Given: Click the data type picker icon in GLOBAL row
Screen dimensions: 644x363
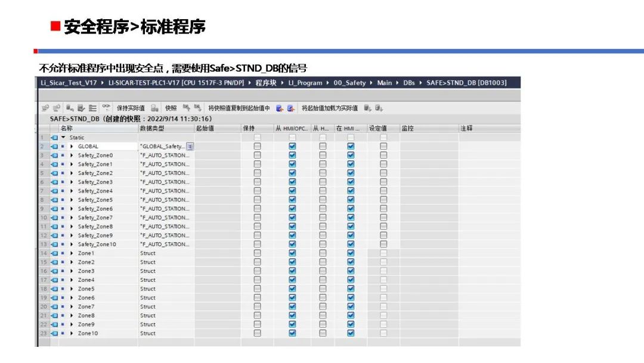Looking at the screenshot, I should [190, 146].
